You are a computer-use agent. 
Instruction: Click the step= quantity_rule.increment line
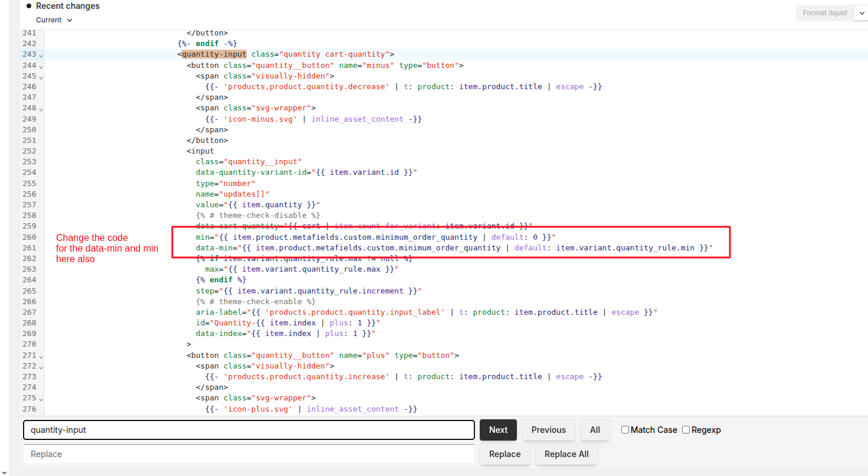309,291
